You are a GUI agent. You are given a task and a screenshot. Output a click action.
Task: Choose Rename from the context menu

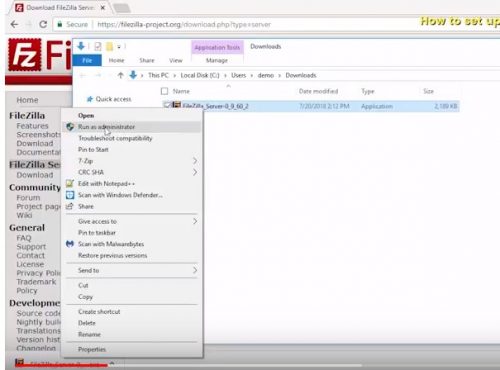click(89, 334)
